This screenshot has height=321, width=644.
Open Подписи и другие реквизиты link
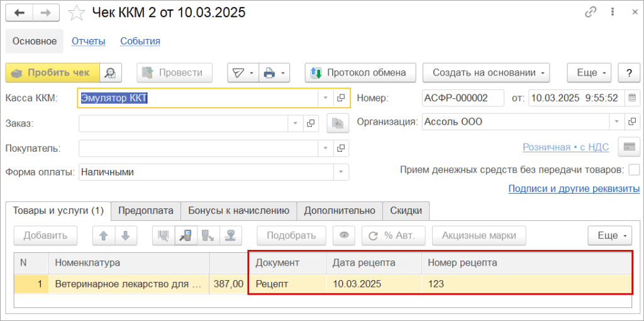coord(574,188)
